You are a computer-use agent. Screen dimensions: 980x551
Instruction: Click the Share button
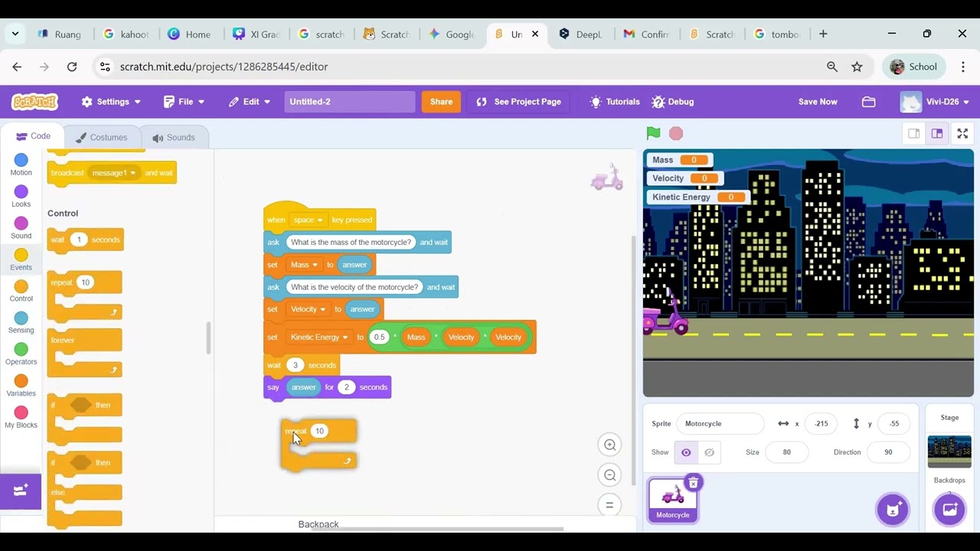coord(441,102)
